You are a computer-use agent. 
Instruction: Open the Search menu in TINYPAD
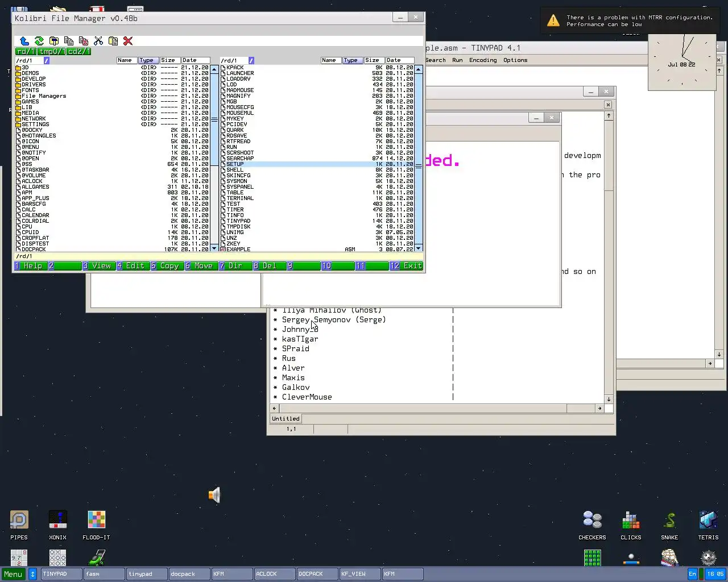pyautogui.click(x=436, y=60)
